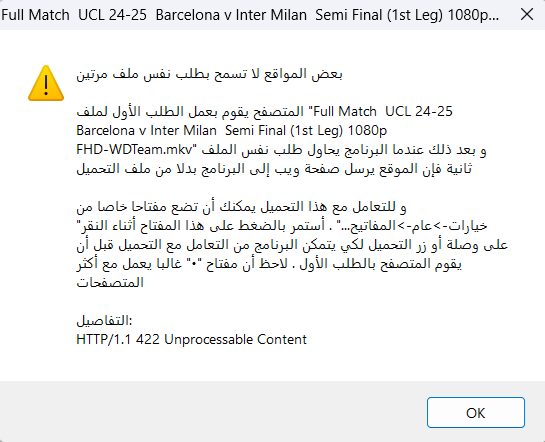This screenshot has height=442, width=545.
Task: Click the "HTTP/1.1" protocol text
Action: pos(104,339)
